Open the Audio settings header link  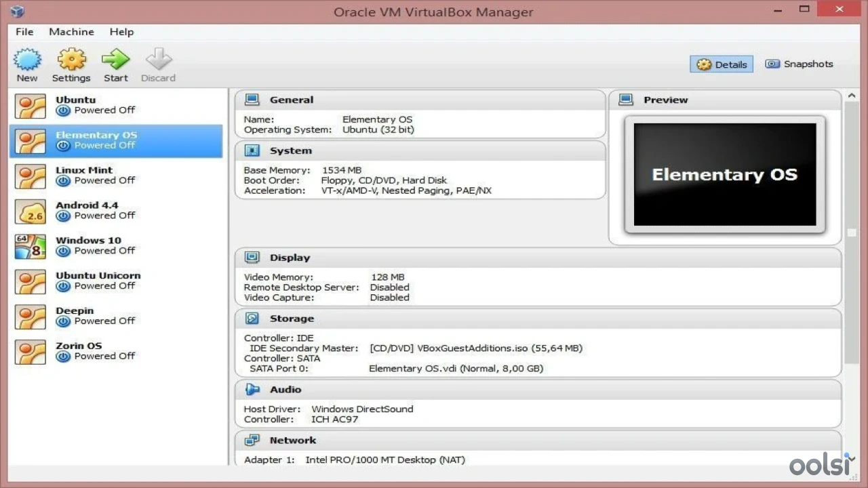pos(285,390)
